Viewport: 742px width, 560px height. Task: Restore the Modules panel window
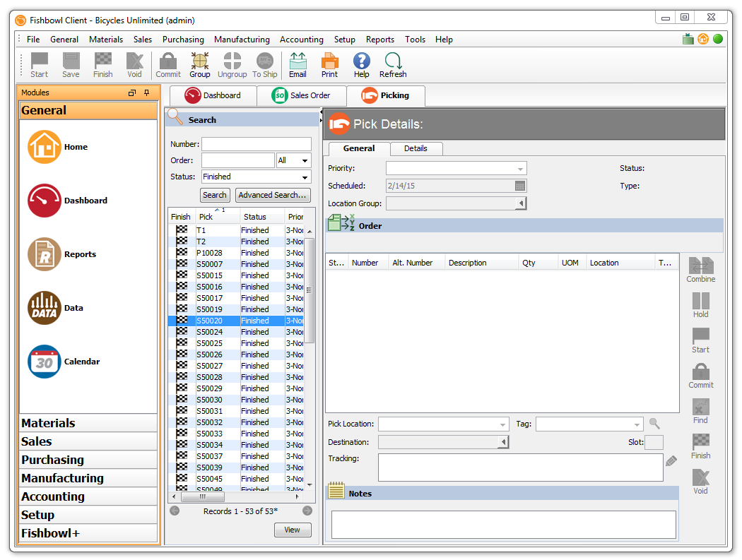click(132, 93)
